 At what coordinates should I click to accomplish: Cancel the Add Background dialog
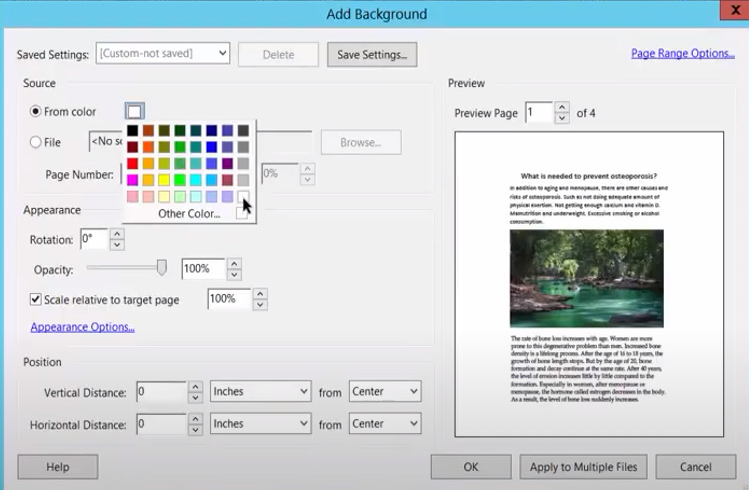point(696,467)
